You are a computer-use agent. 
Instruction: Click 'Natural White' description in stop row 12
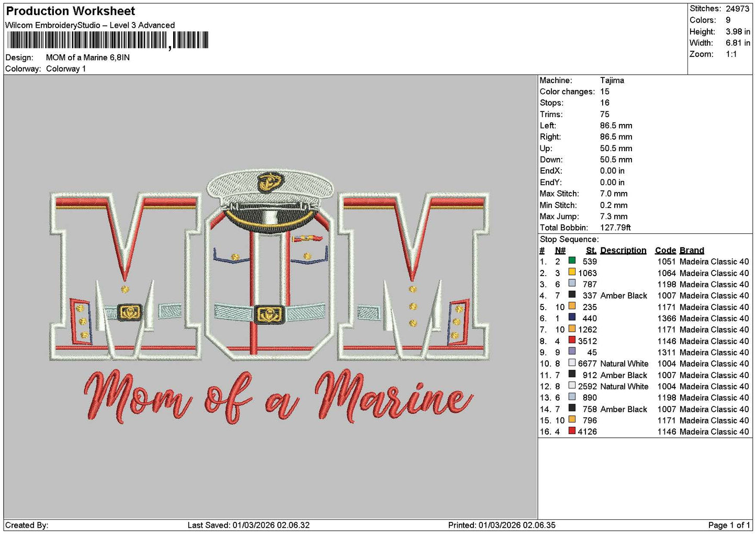coord(624,386)
